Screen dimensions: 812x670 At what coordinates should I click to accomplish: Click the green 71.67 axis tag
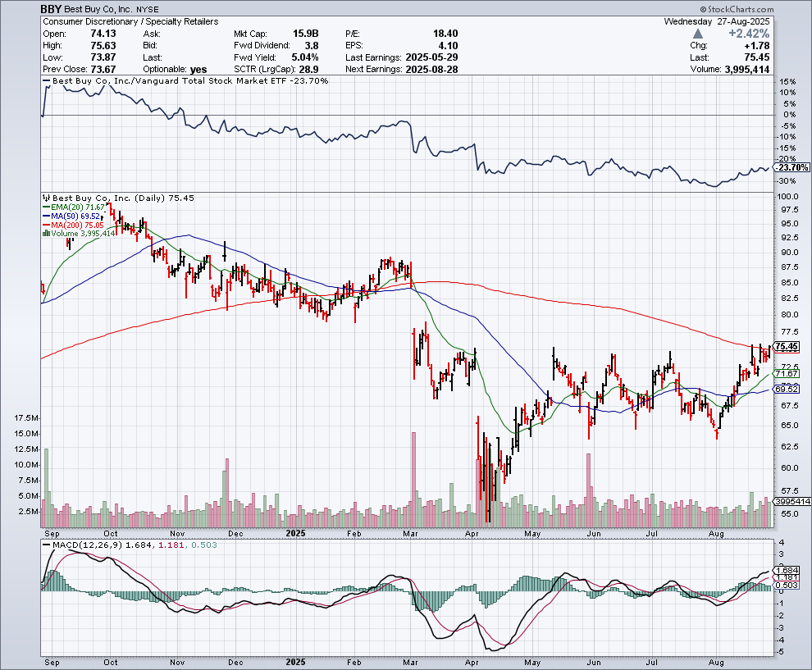coord(787,373)
